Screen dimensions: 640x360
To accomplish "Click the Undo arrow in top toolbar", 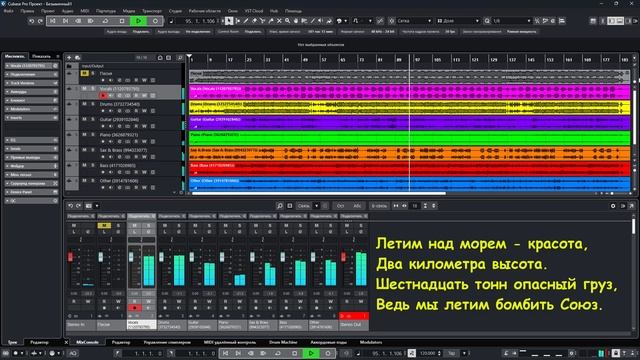I will [x=31, y=21].
